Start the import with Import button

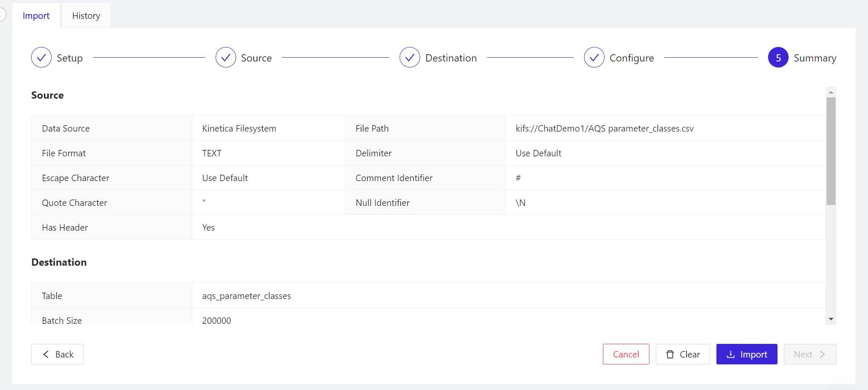pyautogui.click(x=746, y=354)
